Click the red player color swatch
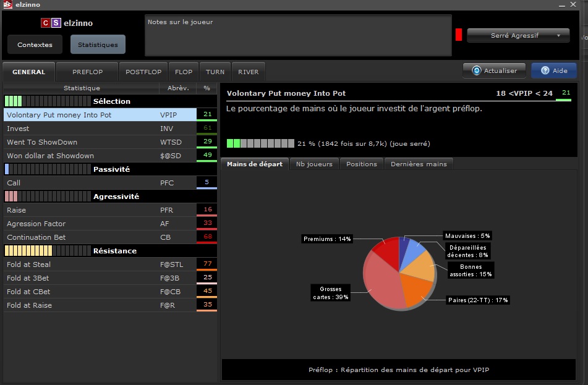 click(459, 35)
